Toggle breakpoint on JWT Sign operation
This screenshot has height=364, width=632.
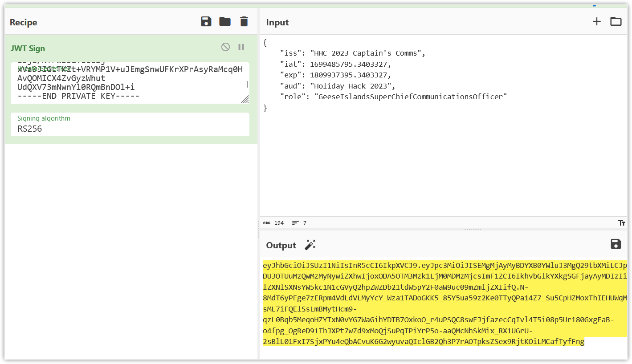click(241, 47)
